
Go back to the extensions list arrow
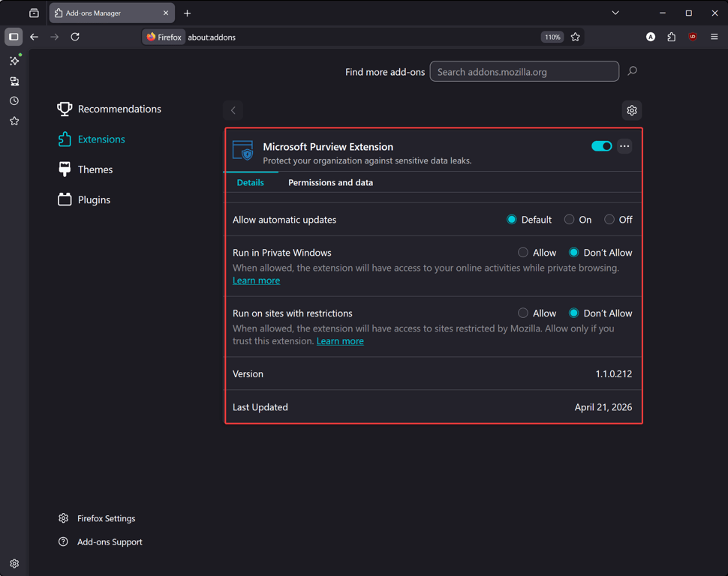[233, 110]
